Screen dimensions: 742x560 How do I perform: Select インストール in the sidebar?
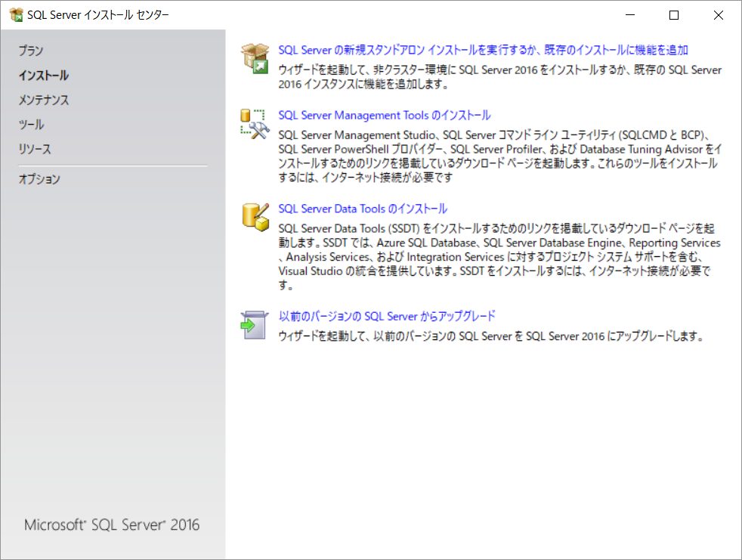tap(44, 76)
